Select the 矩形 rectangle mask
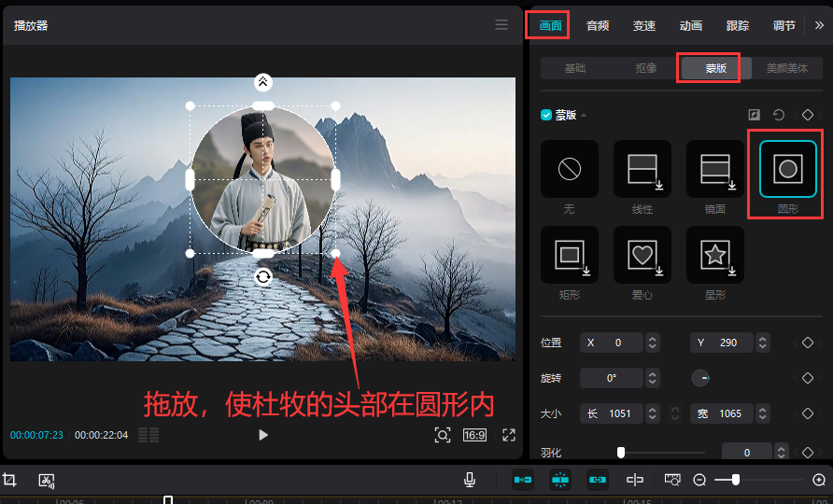833x504 pixels. click(x=569, y=255)
